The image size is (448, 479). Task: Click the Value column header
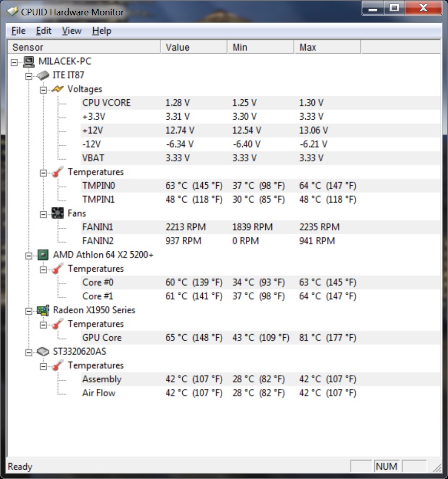(x=194, y=48)
